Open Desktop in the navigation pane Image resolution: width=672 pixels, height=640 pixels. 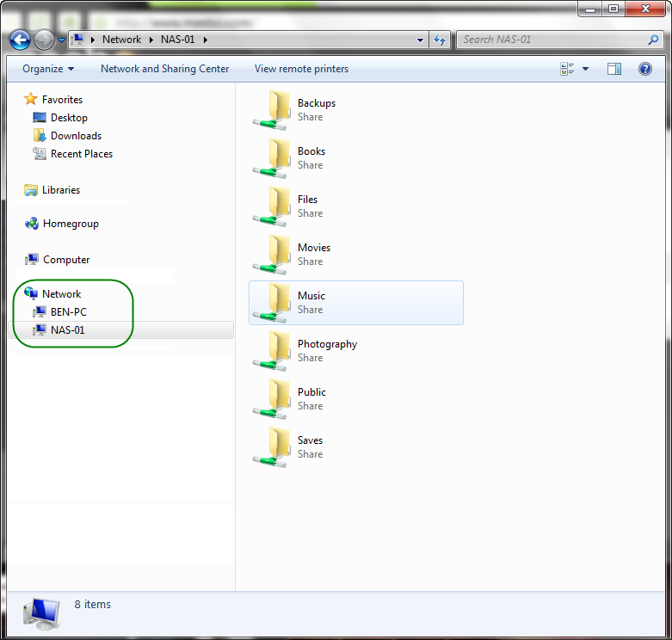pos(69,117)
